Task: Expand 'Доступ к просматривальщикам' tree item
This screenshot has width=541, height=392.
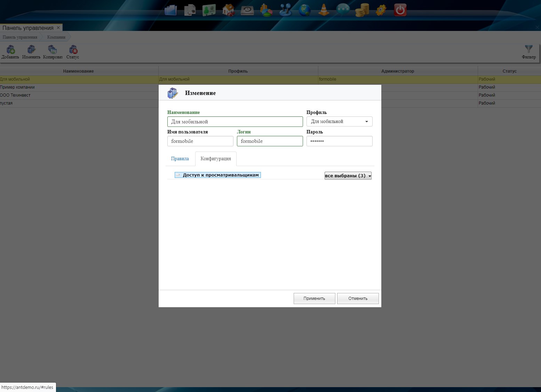Action: pos(178,175)
